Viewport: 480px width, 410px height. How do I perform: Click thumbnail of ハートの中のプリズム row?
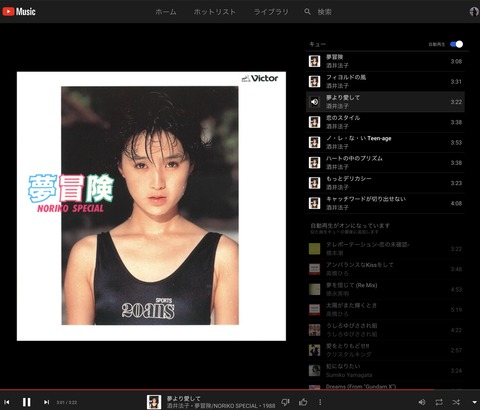pyautogui.click(x=314, y=163)
